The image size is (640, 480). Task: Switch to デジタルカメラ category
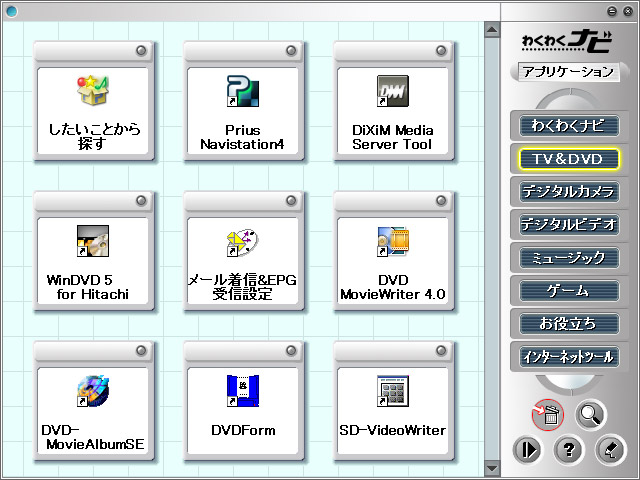click(x=569, y=191)
